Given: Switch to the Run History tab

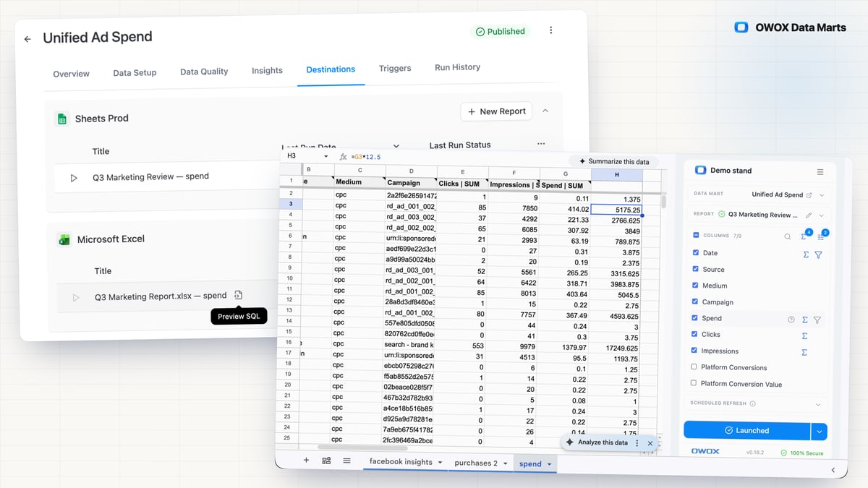Looking at the screenshot, I should click(x=457, y=67).
